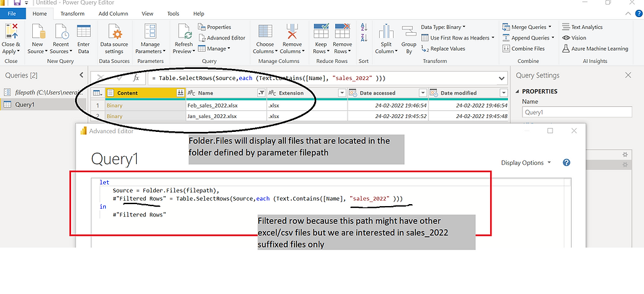Click Binary link in row 1
644x294 pixels.
[x=114, y=106]
